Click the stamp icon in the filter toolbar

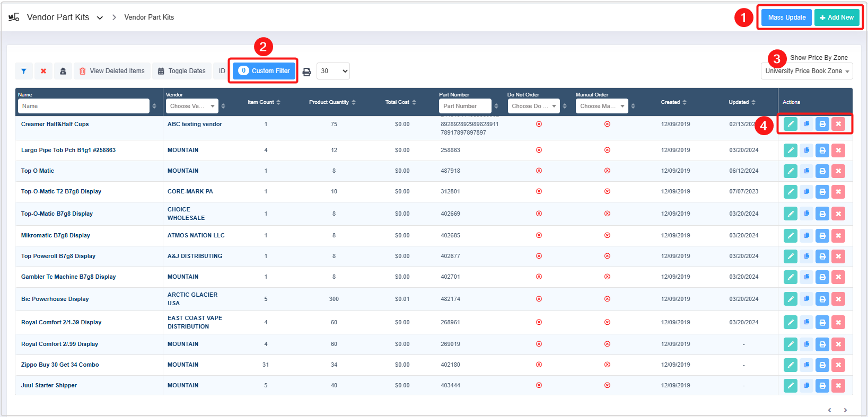pos(63,71)
